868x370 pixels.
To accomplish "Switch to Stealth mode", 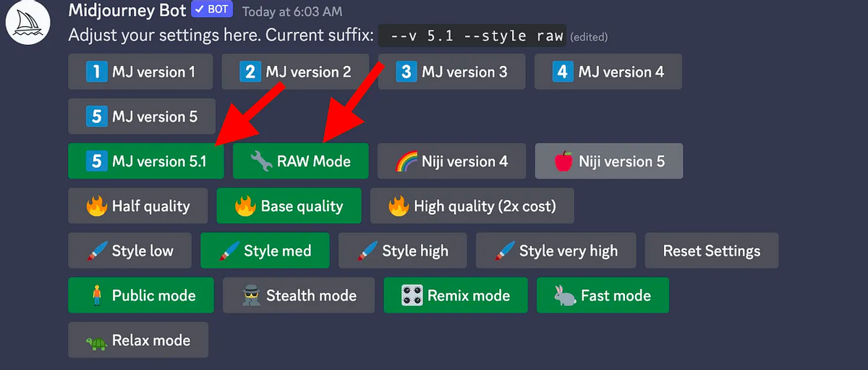I will (299, 295).
